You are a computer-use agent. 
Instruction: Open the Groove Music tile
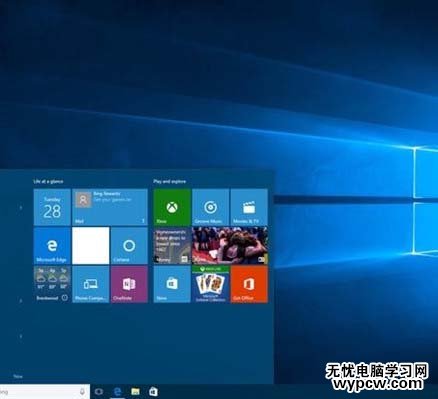click(211, 207)
